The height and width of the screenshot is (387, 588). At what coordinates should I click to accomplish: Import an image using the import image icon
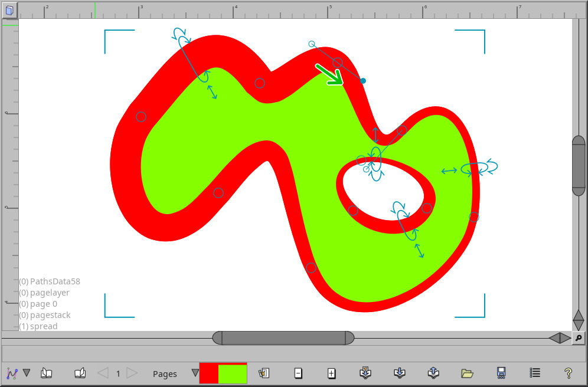point(365,373)
